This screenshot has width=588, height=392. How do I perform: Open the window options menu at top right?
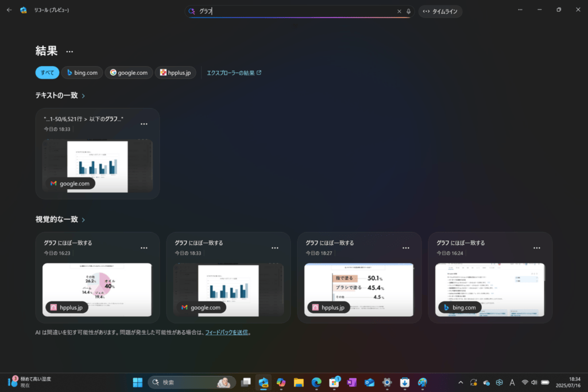coord(520,9)
